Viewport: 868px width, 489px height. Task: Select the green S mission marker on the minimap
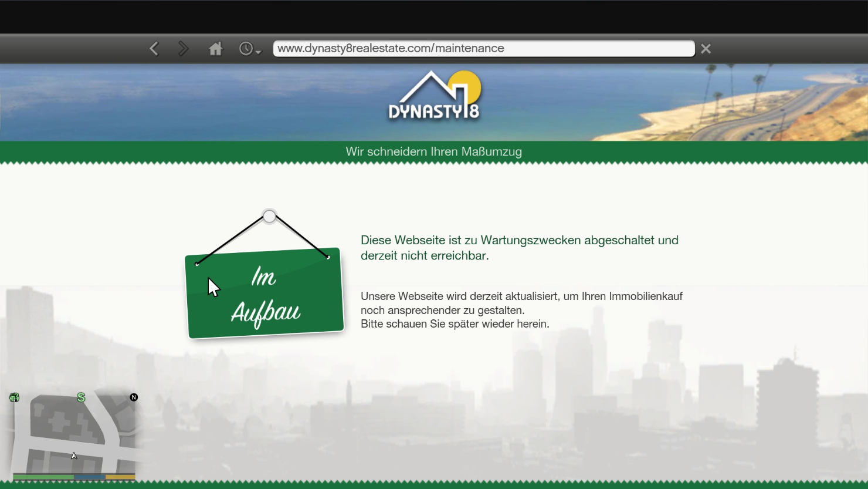point(80,397)
